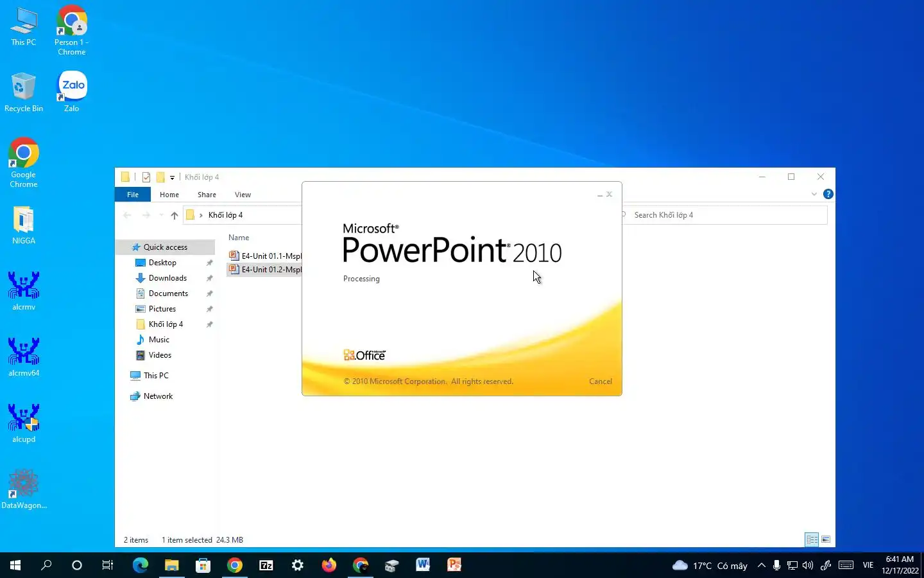Select file E4-Unit 01.1 in the list

[x=265, y=256]
